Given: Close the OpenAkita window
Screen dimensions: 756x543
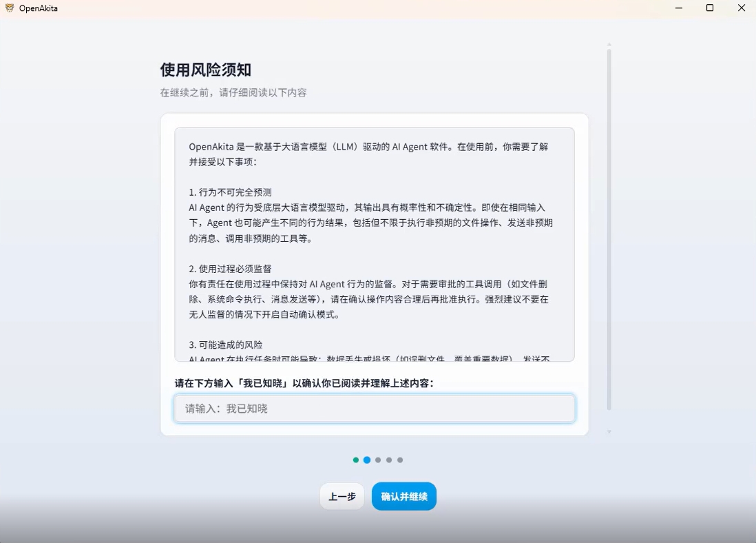Looking at the screenshot, I should tap(742, 8).
